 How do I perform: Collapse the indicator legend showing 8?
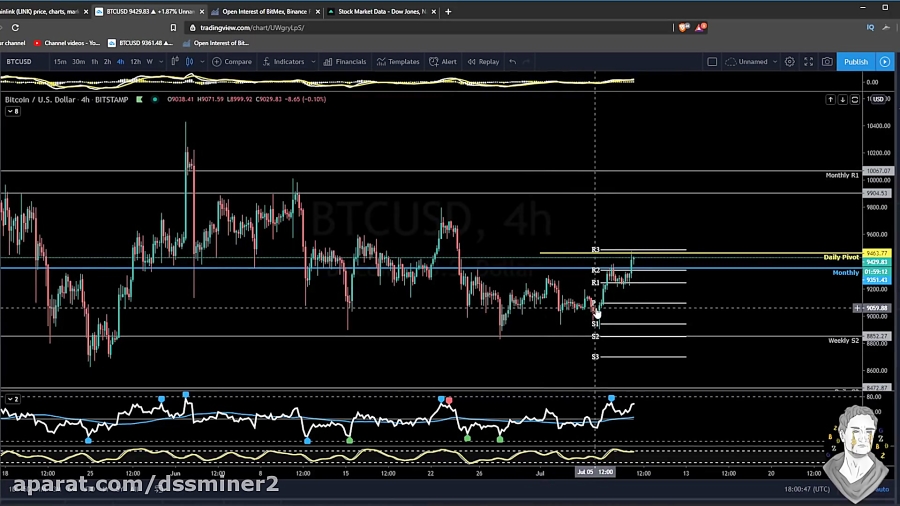pos(13,111)
